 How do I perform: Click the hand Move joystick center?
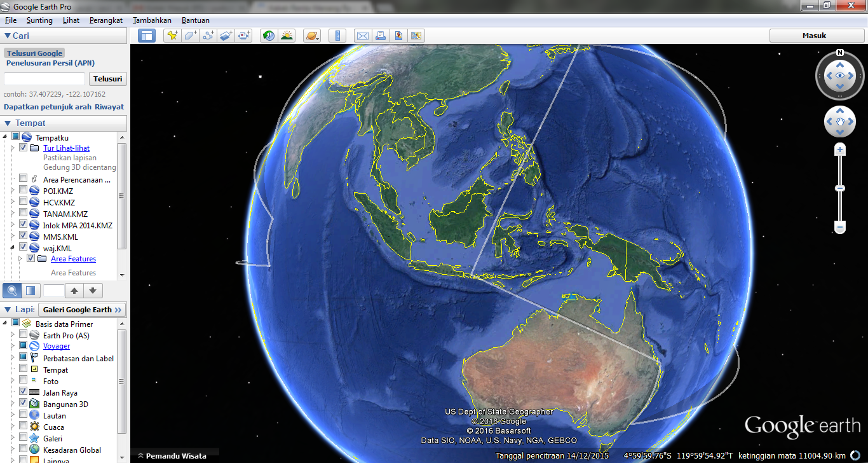(x=840, y=121)
